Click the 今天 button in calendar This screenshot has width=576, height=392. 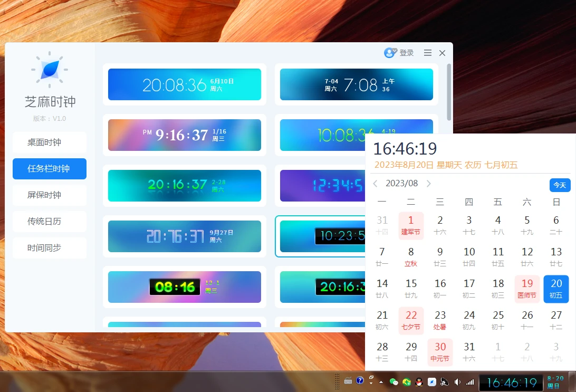[560, 185]
